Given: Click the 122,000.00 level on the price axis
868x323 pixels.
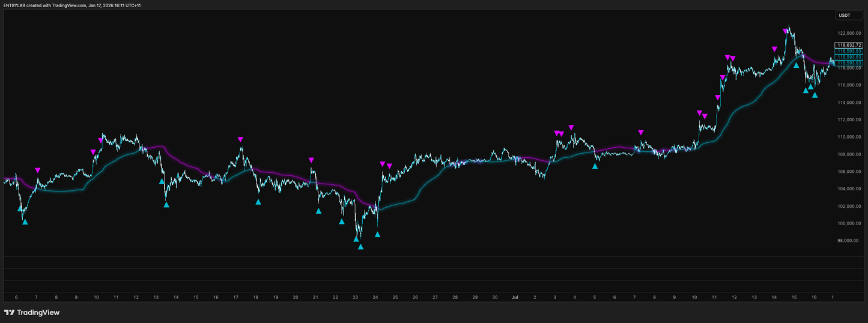Looking at the screenshot, I should tap(847, 34).
